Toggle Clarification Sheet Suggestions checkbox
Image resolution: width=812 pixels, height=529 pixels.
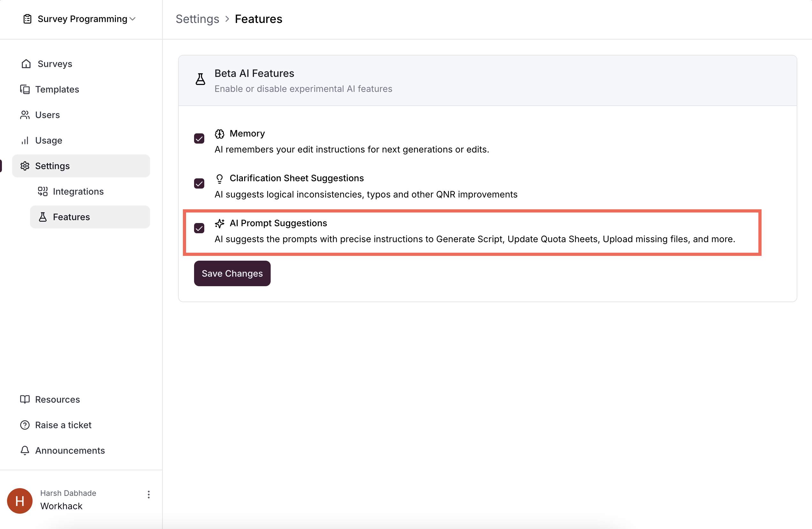point(199,183)
